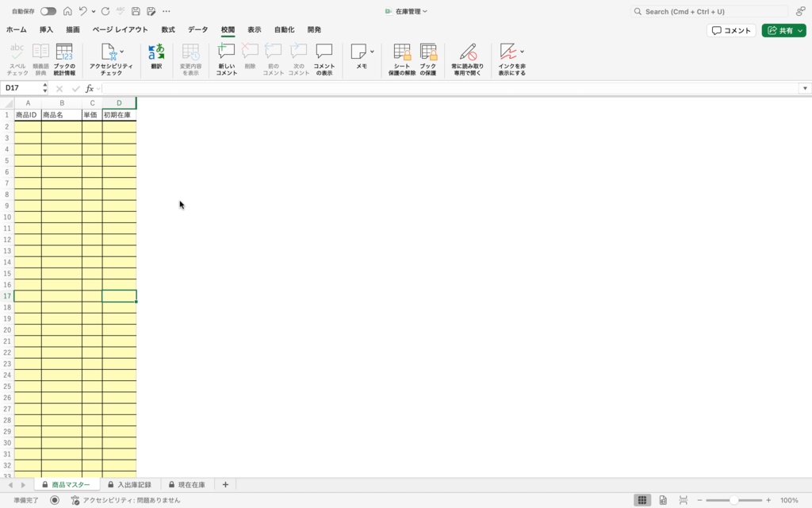Click the 初期在庫 header cell
The height and width of the screenshot is (508, 812).
click(119, 114)
